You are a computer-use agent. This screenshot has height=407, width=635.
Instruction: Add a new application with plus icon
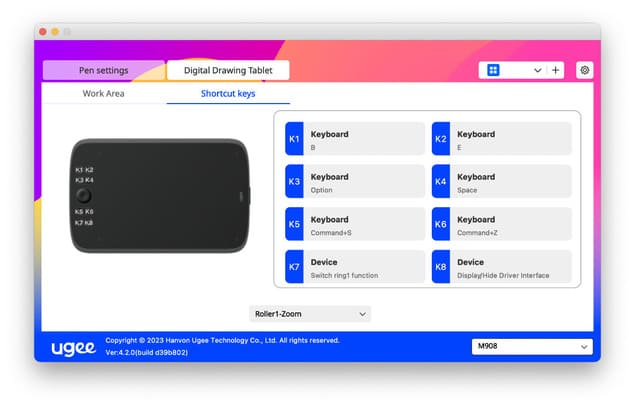556,70
